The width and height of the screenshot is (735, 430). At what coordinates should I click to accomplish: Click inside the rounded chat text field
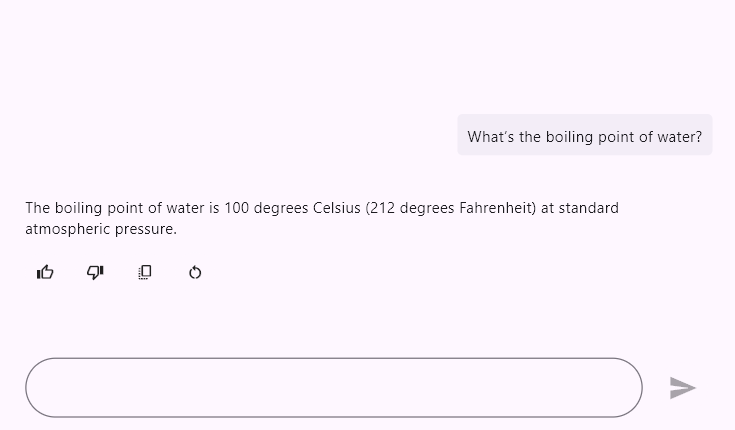pyautogui.click(x=334, y=387)
